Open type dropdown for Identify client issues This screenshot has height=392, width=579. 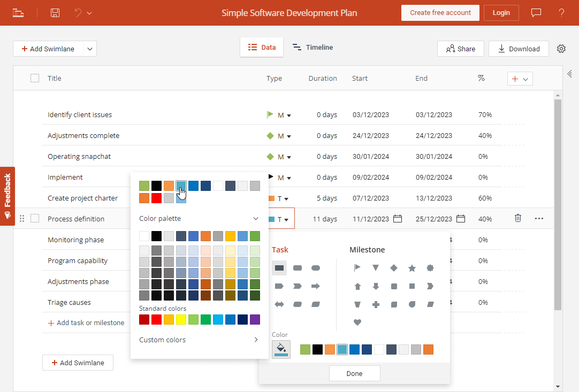(289, 115)
